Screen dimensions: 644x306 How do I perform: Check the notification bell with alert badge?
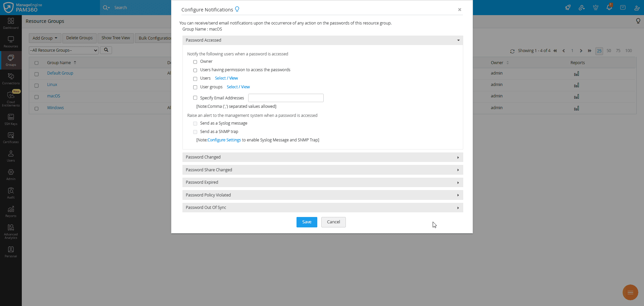click(x=609, y=7)
